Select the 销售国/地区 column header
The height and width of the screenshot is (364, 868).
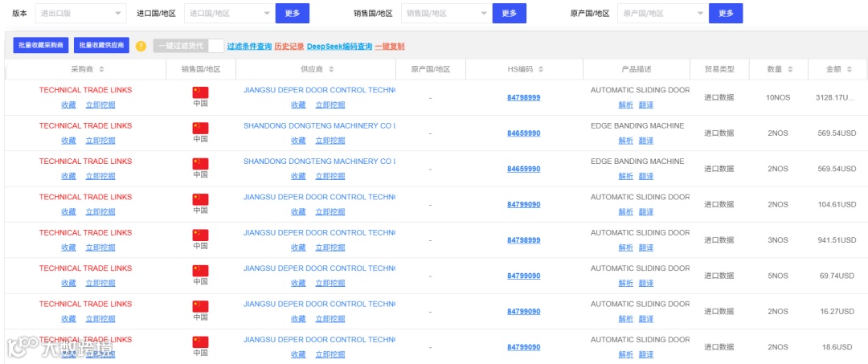pos(201,70)
